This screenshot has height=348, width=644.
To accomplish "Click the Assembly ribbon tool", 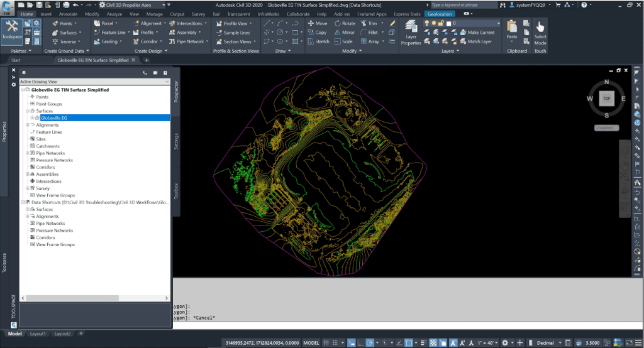I will (186, 33).
